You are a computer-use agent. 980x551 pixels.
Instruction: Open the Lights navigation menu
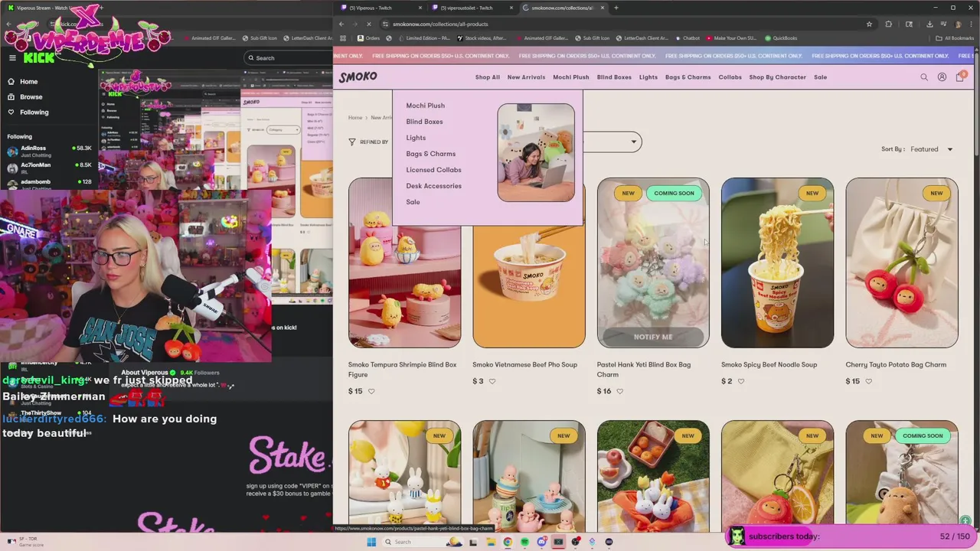(648, 77)
